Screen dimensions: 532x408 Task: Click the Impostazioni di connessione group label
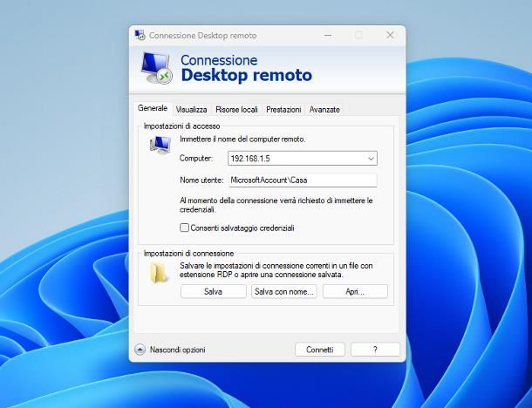coord(188,254)
